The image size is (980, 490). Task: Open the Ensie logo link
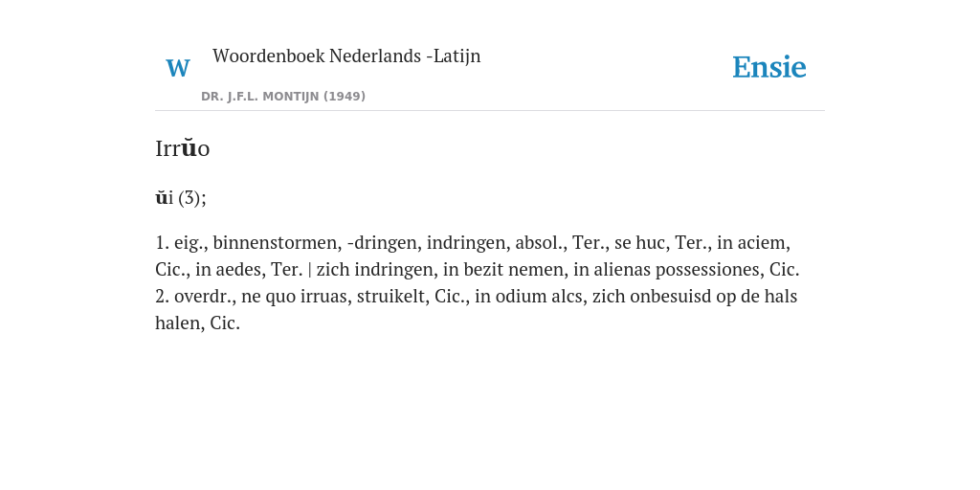click(x=768, y=67)
